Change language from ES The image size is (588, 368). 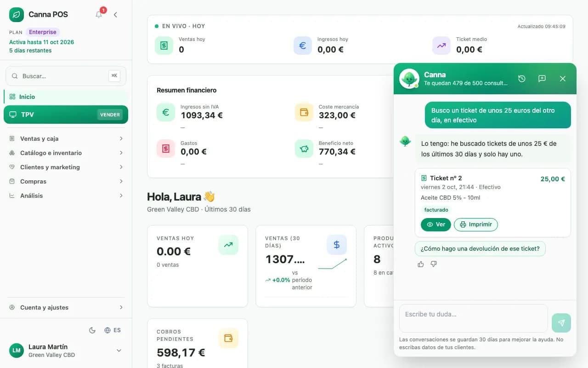point(113,330)
